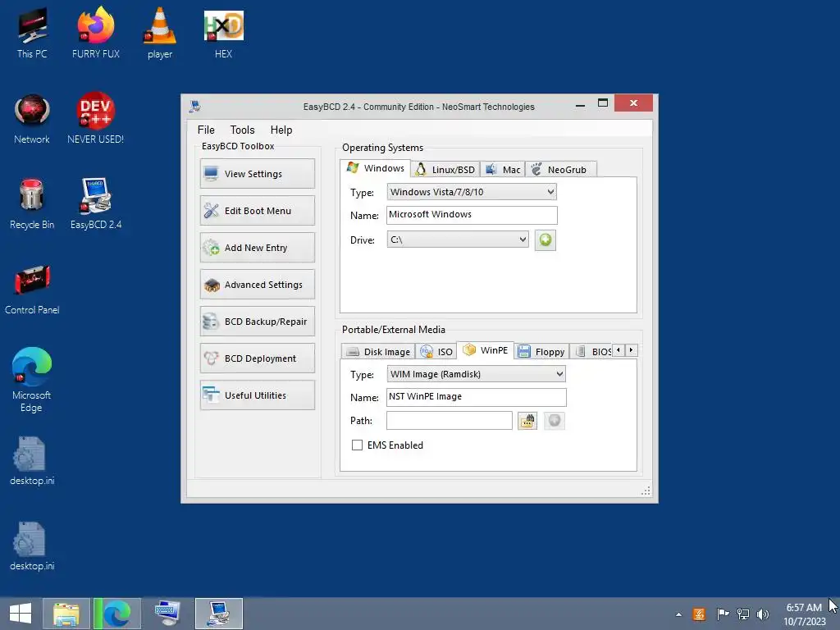Select the upper desktop.ini file icon
Screen dimensions: 840x630
pos(32,461)
